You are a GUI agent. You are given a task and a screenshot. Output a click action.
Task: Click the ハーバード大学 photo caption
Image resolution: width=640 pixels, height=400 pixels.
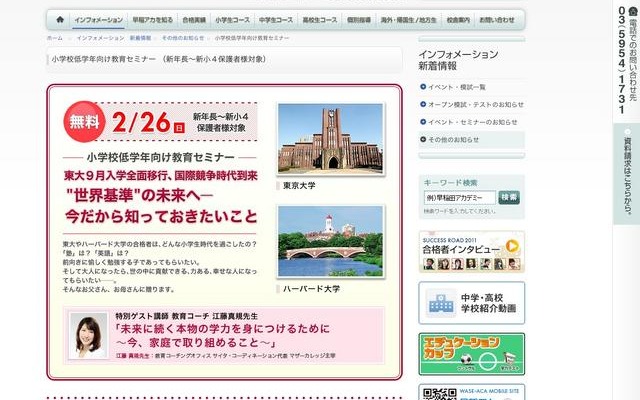311,289
